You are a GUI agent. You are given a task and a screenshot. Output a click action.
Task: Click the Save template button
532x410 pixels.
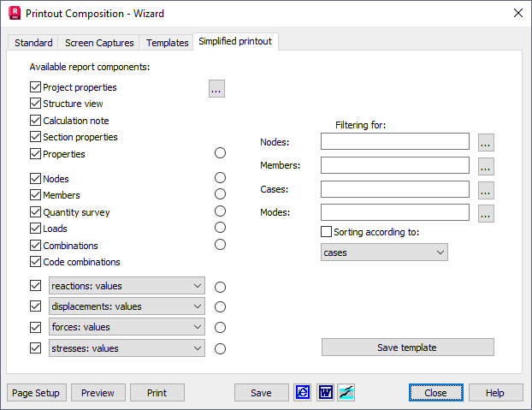407,348
